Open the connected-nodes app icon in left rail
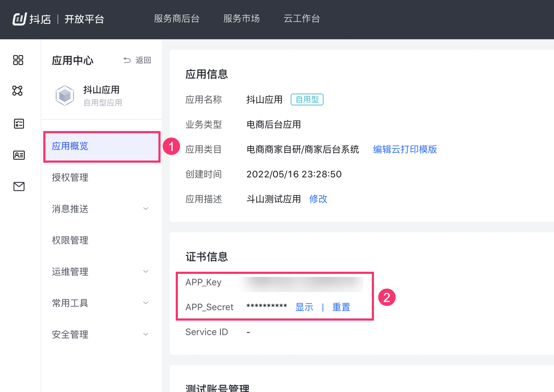This screenshot has width=554, height=392. [17, 90]
